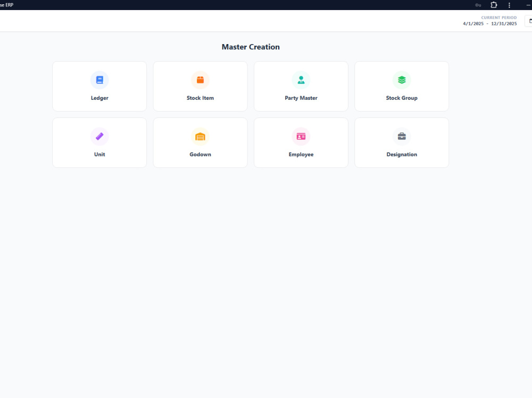
Task: Select the Designation label
Action: (402, 154)
